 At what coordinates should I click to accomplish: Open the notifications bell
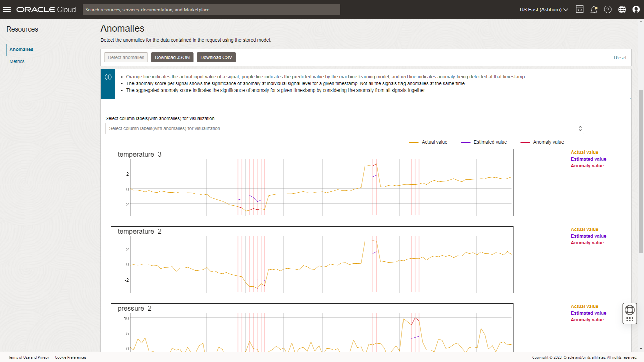click(x=594, y=9)
